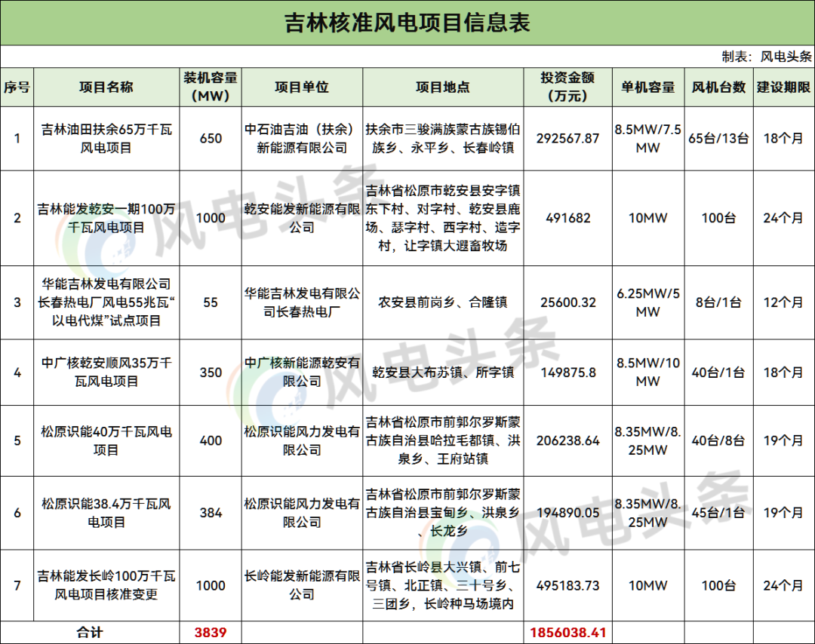The image size is (815, 644).
Task: Select location cell starting 吉林省长岭县大兴镇
Action: coord(443,585)
